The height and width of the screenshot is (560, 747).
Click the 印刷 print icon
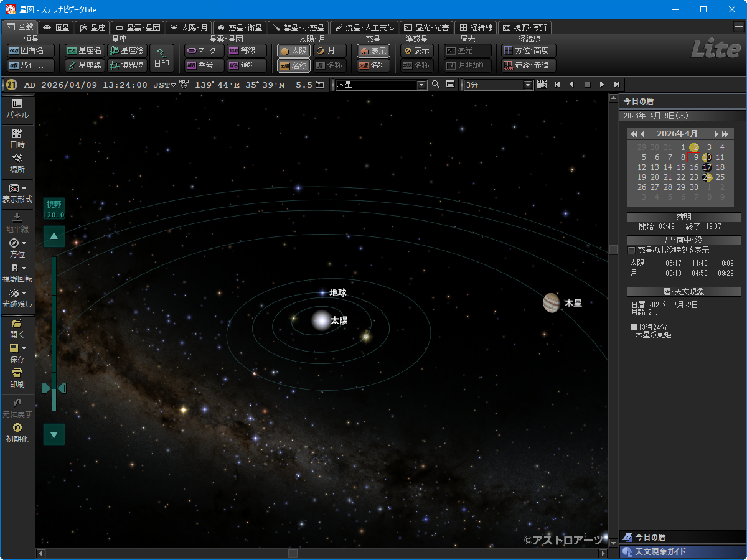17,378
